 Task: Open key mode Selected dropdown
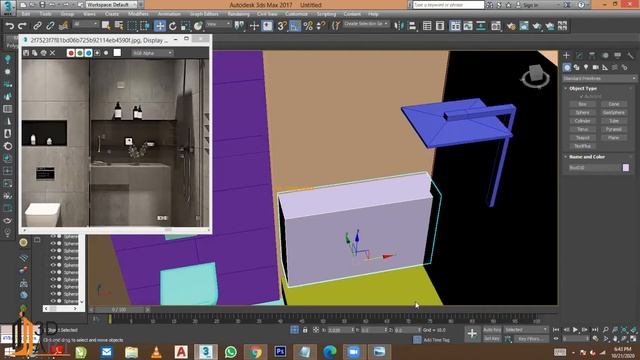[526, 330]
